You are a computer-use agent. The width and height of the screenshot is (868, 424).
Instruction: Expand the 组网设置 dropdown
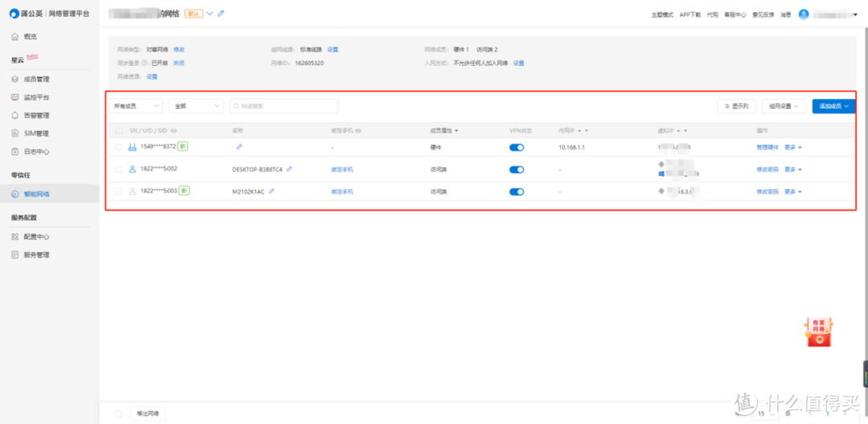click(x=784, y=106)
